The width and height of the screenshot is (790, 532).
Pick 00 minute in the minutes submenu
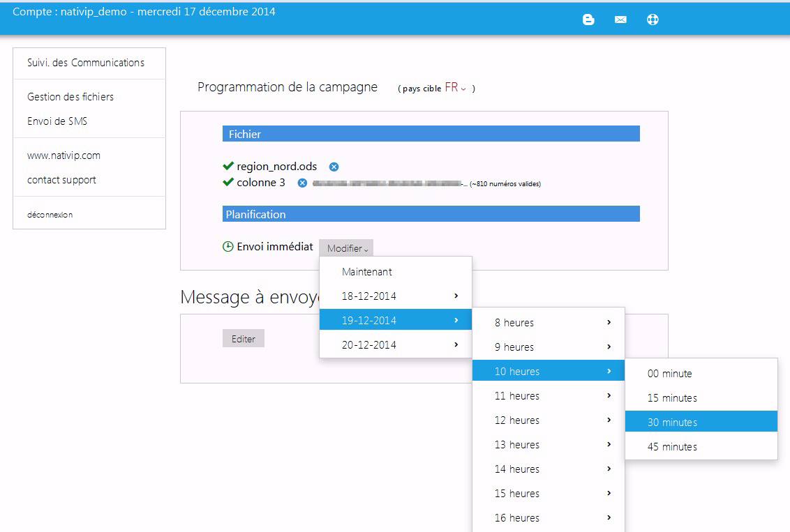click(701, 374)
